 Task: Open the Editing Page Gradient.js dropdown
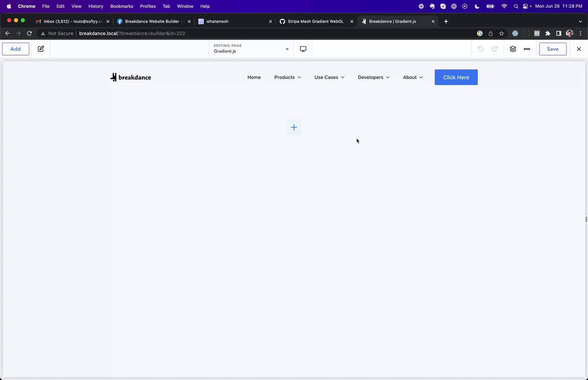tap(251, 49)
